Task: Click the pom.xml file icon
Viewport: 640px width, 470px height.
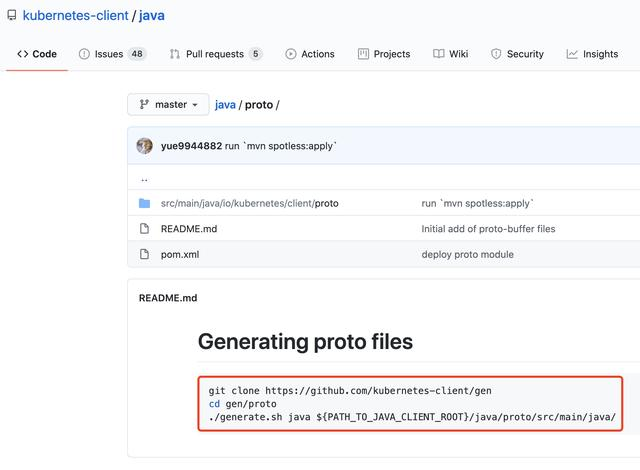Action: tap(144, 254)
